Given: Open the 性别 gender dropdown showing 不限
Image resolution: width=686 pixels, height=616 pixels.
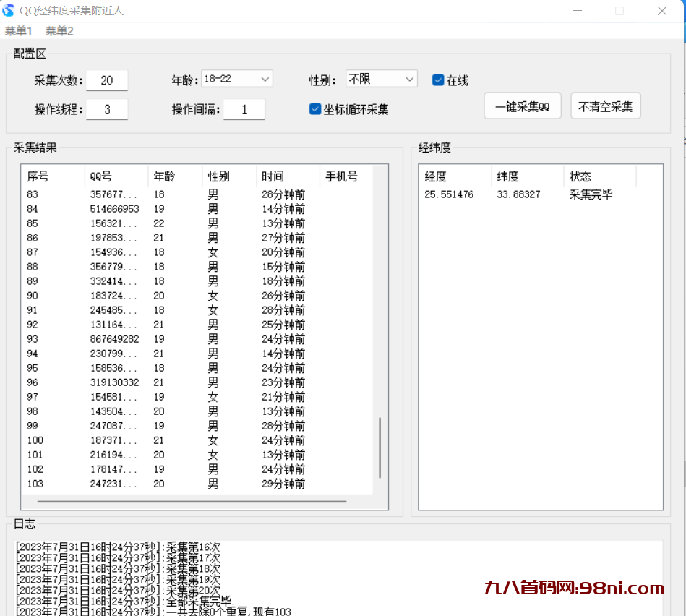Looking at the screenshot, I should tap(381, 79).
